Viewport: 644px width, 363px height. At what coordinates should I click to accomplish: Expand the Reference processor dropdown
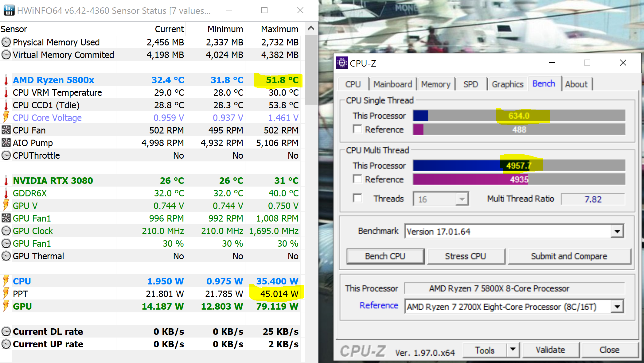tap(617, 307)
